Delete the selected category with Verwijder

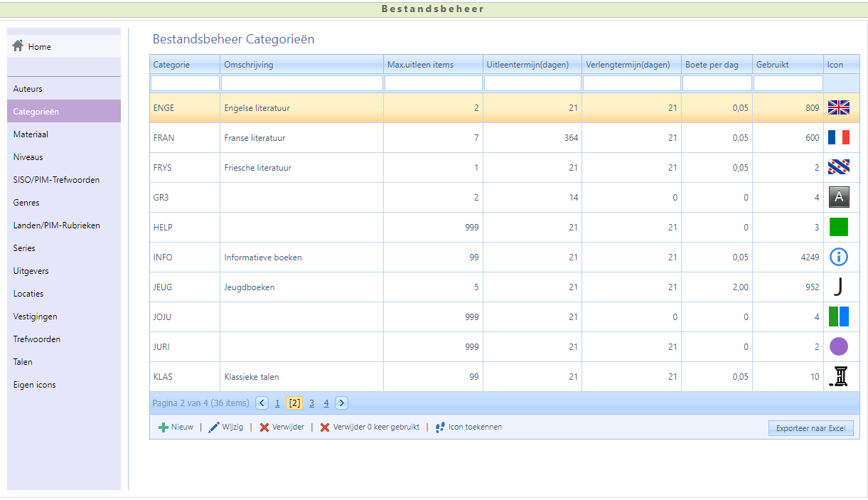point(282,427)
